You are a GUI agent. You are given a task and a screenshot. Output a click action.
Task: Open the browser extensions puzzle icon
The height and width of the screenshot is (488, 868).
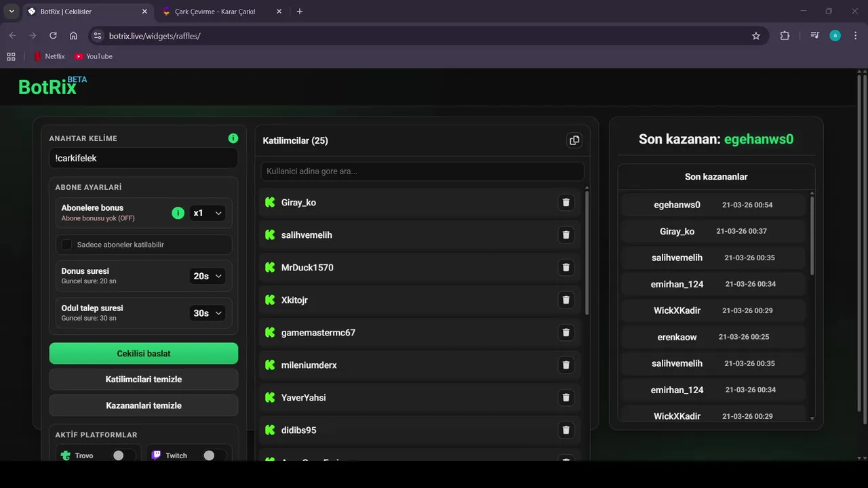(x=785, y=36)
